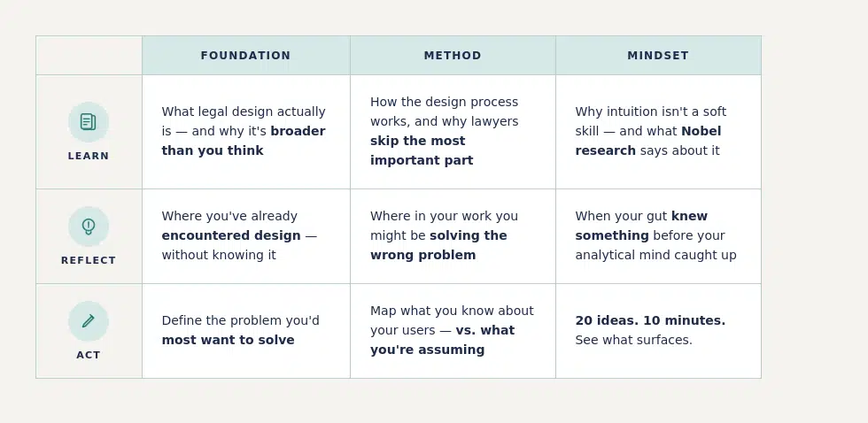This screenshot has width=868, height=423.
Task: Click the REFLECT row label
Action: [89, 260]
